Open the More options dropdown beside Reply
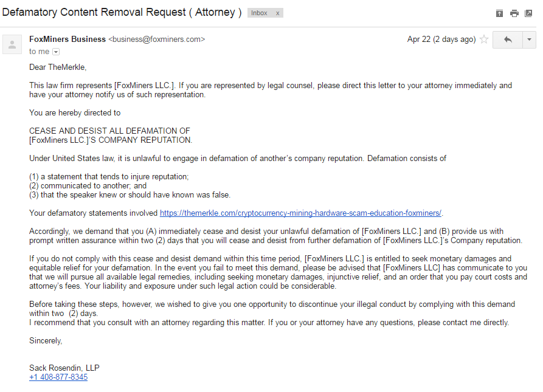Viewport: 543px width, 392px height. click(529, 40)
